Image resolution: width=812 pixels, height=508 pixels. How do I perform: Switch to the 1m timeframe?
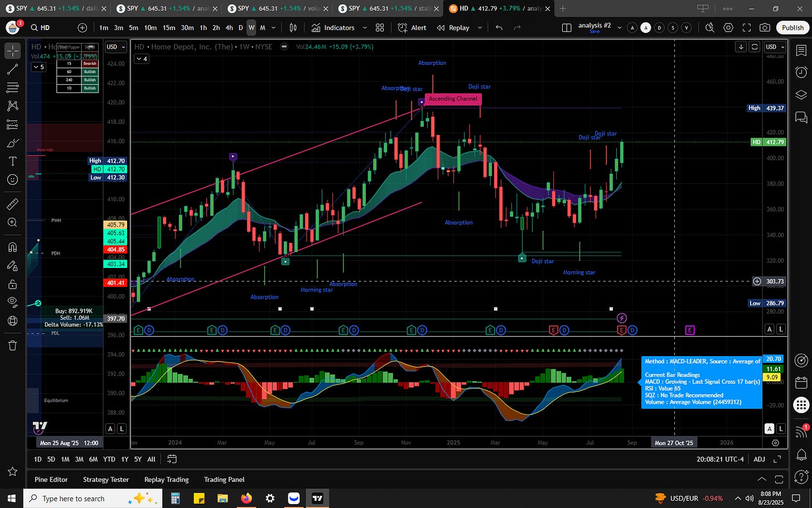coord(104,27)
